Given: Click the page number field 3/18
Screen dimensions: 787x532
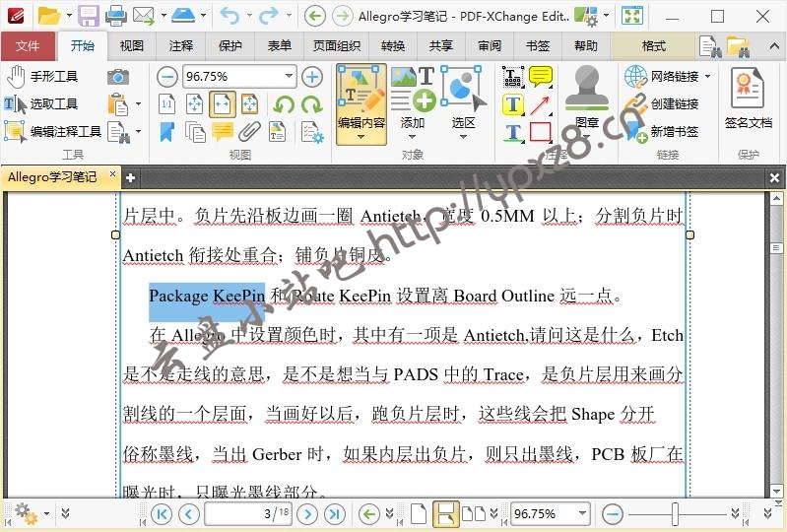Looking at the screenshot, I should click(x=248, y=513).
